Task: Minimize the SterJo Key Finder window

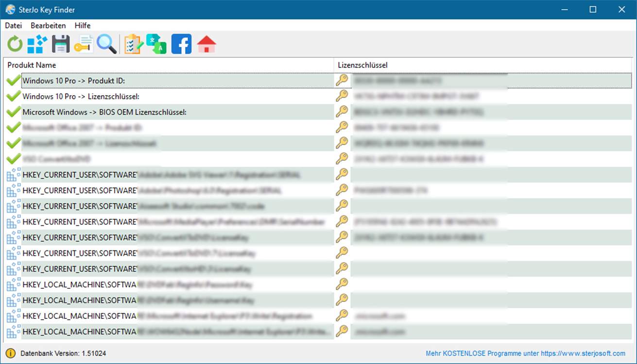Action: [x=565, y=10]
